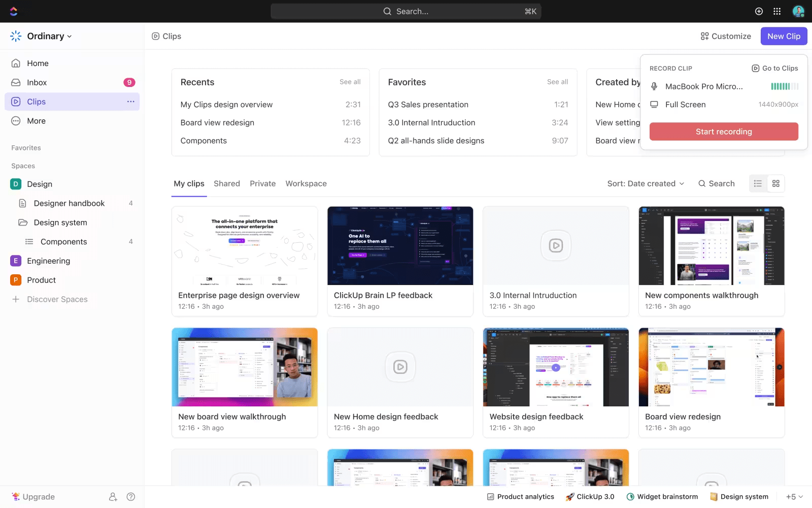Screen dimensions: 812x508
Task: Click the Start recording button
Action: click(x=723, y=131)
